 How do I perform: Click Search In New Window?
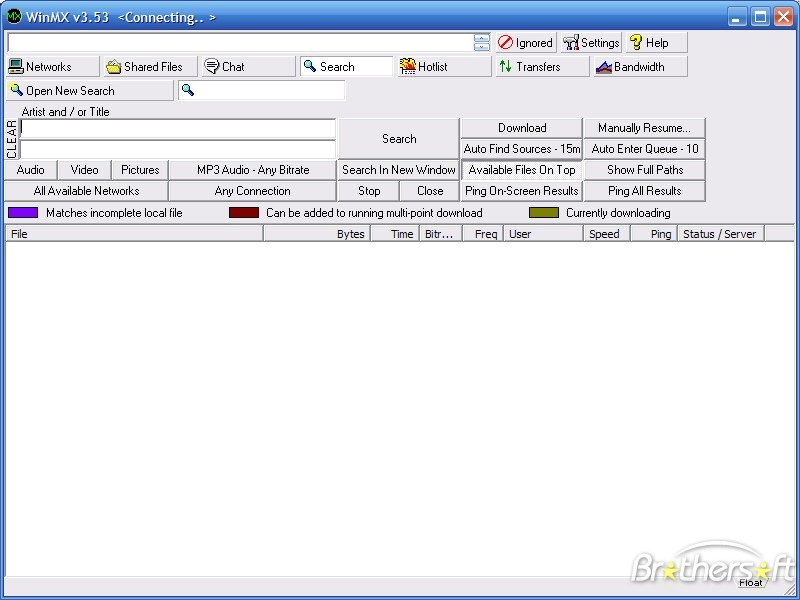pos(399,170)
